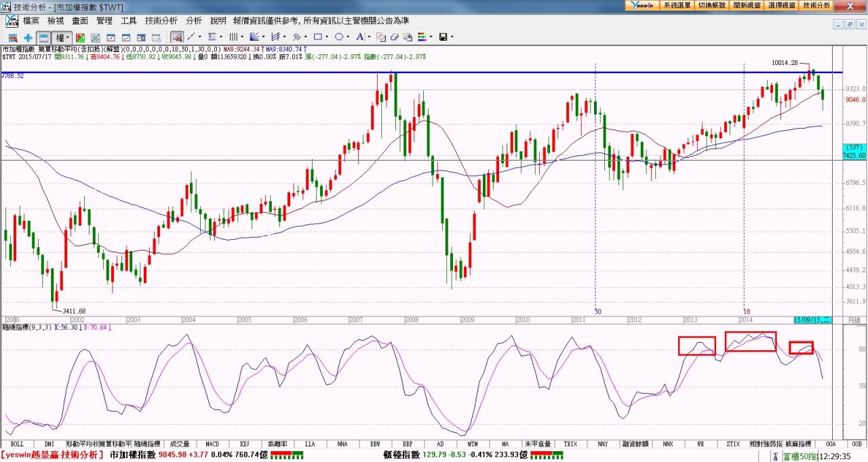
Task: Click the 系統選單 button
Action: coord(677,5)
